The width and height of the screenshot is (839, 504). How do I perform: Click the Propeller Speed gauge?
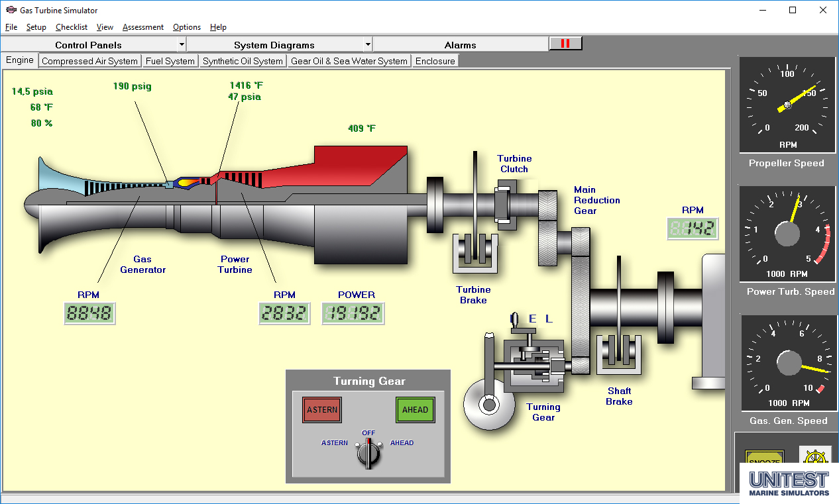pyautogui.click(x=787, y=105)
